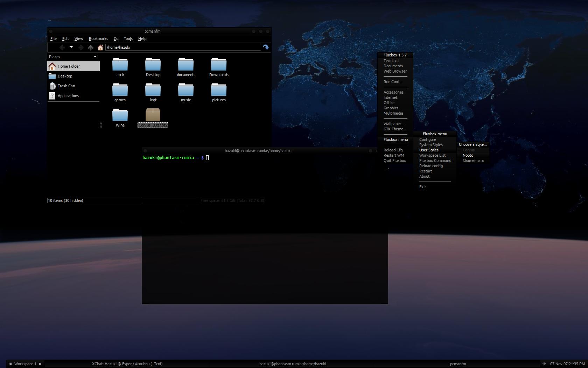Open System Styles submenu
This screenshot has height=368, width=588.
[x=435, y=145]
